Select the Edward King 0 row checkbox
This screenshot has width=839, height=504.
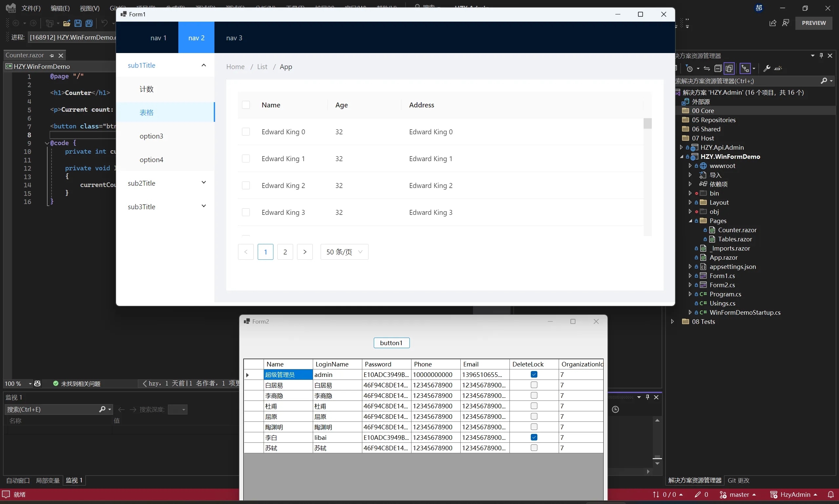(x=246, y=132)
